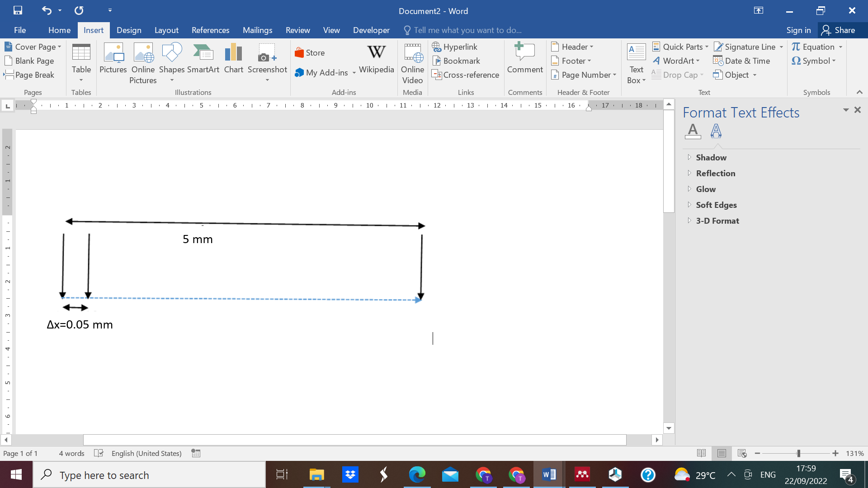
Task: Switch to Web Layout view
Action: coord(742,453)
